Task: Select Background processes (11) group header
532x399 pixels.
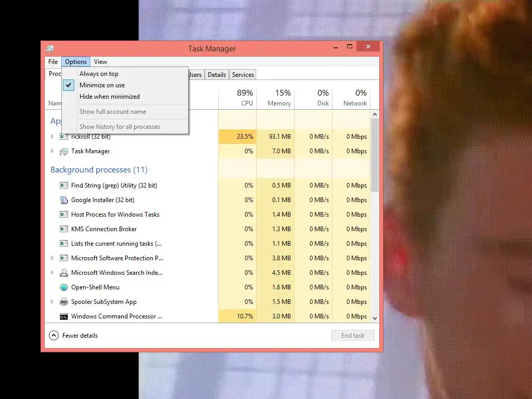Action: [99, 170]
